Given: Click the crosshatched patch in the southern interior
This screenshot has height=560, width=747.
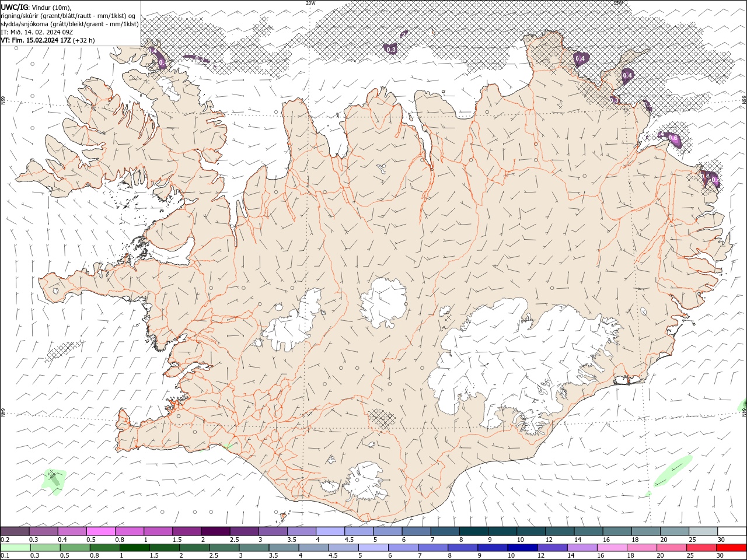Looking at the screenshot, I should (382, 419).
